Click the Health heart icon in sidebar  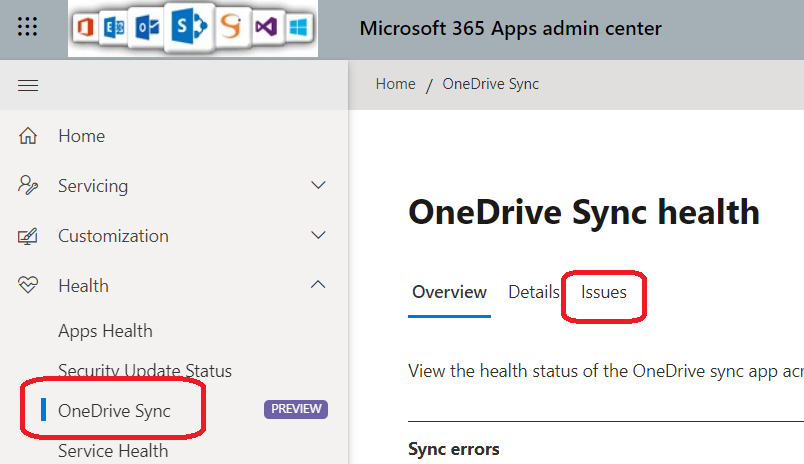pyautogui.click(x=28, y=286)
